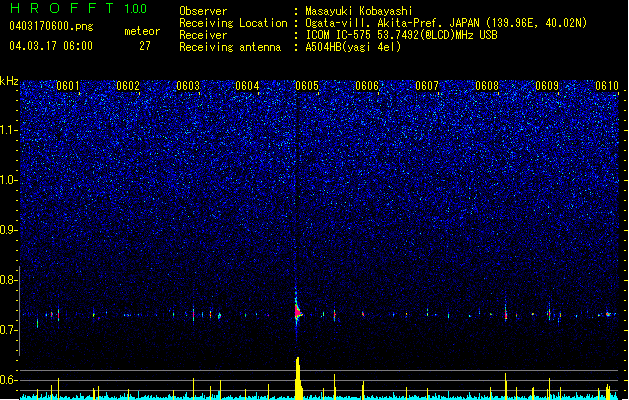The width and height of the screenshot is (629, 400).
Task: Click the 1.0 kHz axis label
Action: [x=9, y=180]
